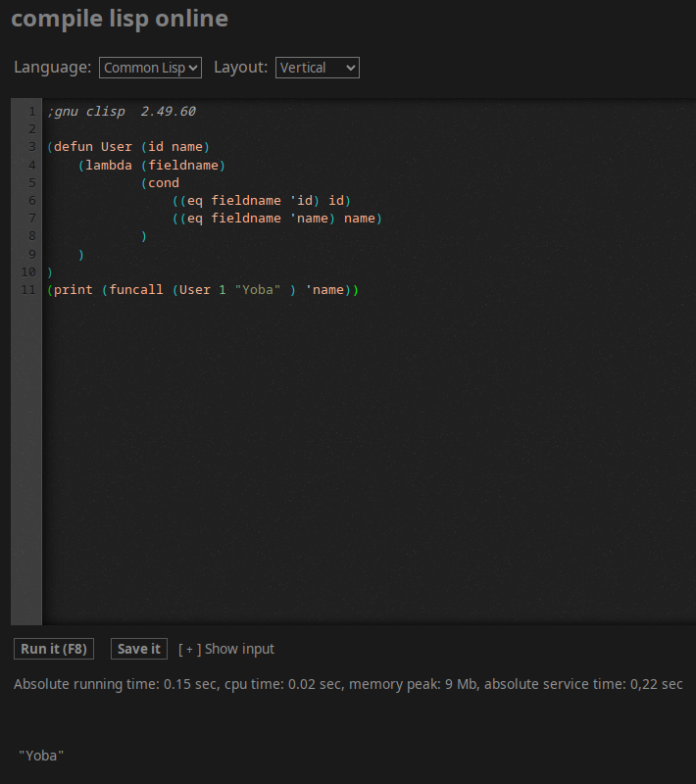Open the Language dropdown showing Common Lisp
696x784 pixels.
pos(150,68)
